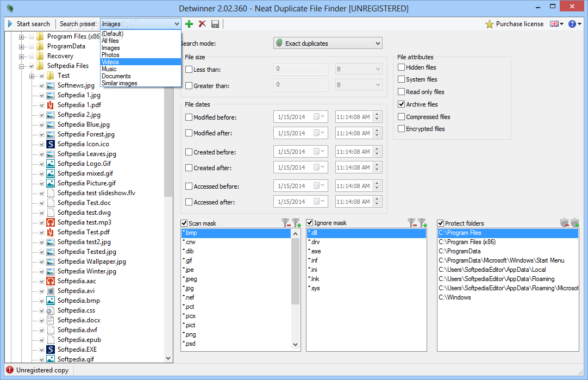The height and width of the screenshot is (380, 588).
Task: Expand the Recovery folder node
Action: click(21, 57)
